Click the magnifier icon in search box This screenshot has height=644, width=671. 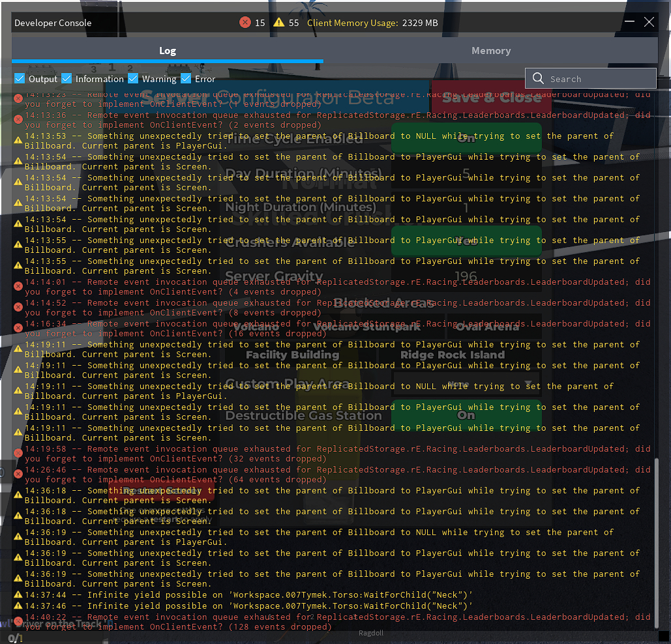pyautogui.click(x=538, y=79)
